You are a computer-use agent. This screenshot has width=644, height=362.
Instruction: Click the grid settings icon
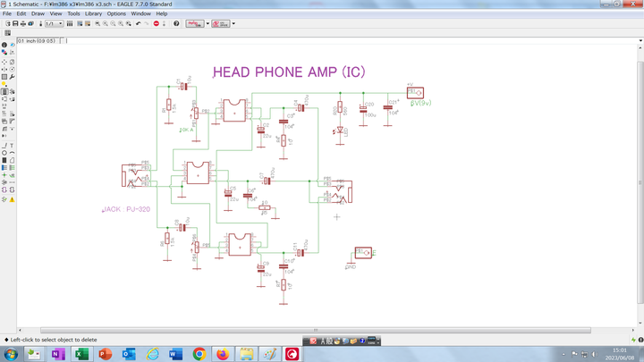tap(7, 33)
